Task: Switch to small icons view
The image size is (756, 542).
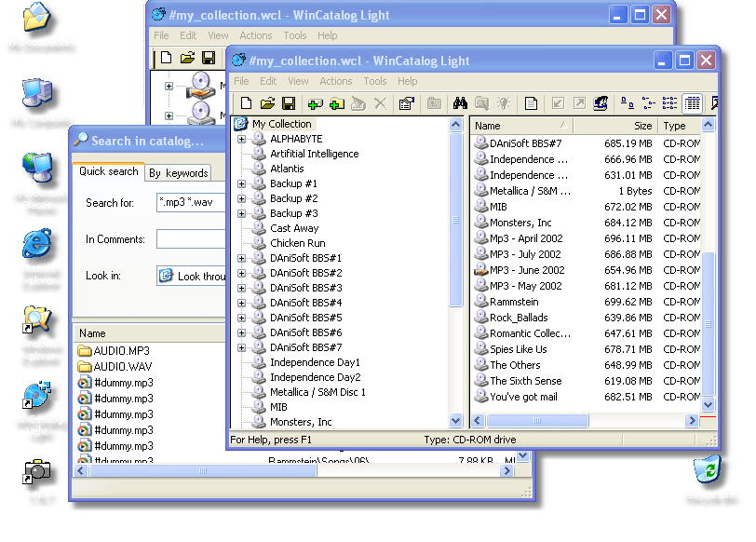Action: click(x=649, y=103)
